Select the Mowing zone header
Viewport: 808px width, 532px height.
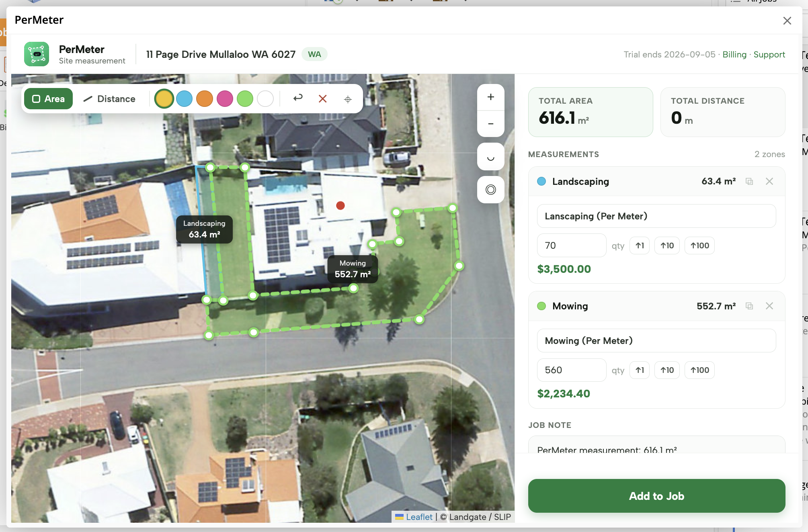(656, 306)
